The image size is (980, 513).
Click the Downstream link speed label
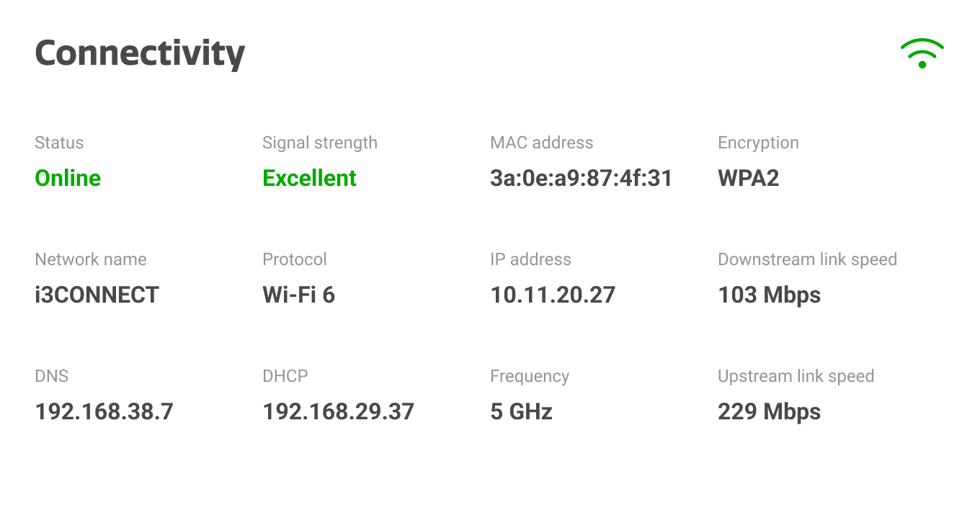click(x=807, y=259)
